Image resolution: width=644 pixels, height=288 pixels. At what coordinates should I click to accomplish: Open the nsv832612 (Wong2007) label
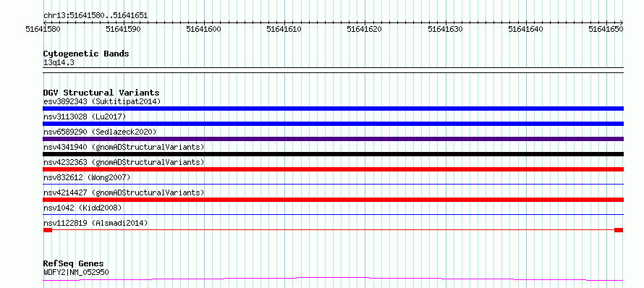point(87,177)
